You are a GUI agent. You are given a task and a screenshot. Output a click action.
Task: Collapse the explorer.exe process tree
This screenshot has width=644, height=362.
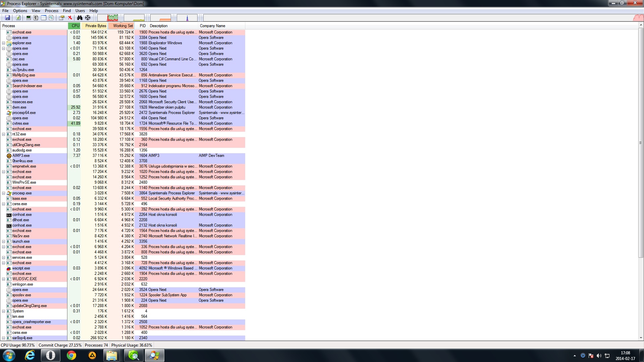pos(3,43)
